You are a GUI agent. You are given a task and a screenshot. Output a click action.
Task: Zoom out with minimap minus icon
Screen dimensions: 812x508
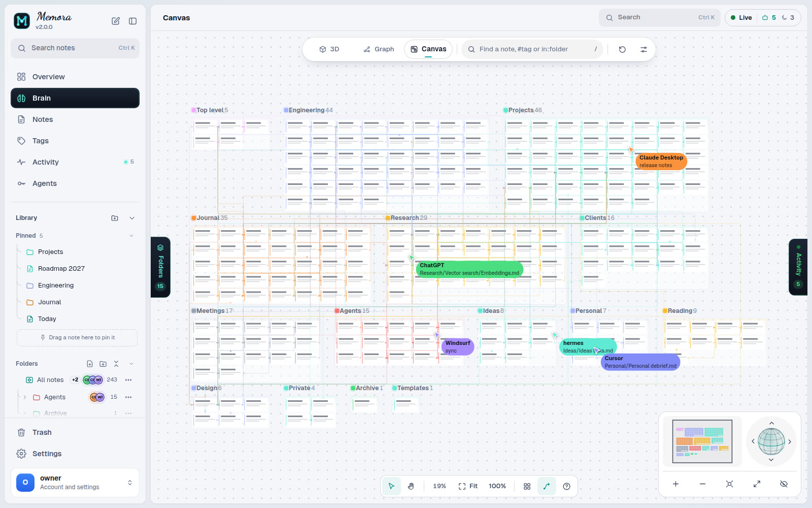coord(702,484)
